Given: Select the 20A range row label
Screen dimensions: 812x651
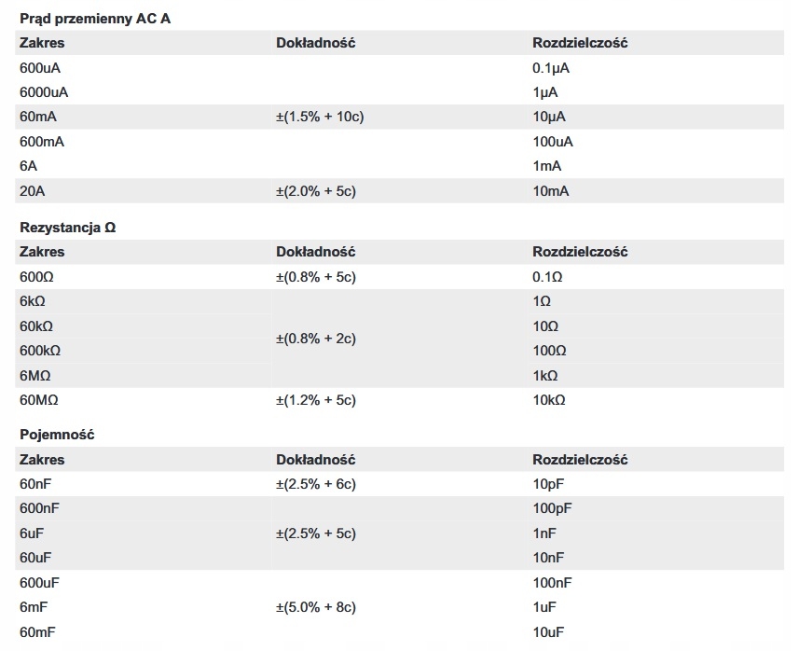Looking at the screenshot, I should click(32, 190).
